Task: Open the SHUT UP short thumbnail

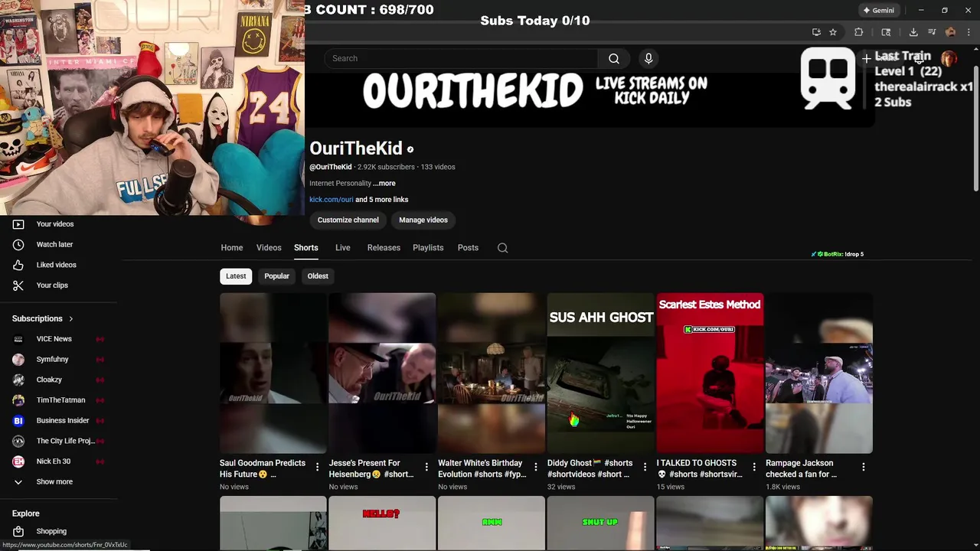Action: click(x=600, y=523)
